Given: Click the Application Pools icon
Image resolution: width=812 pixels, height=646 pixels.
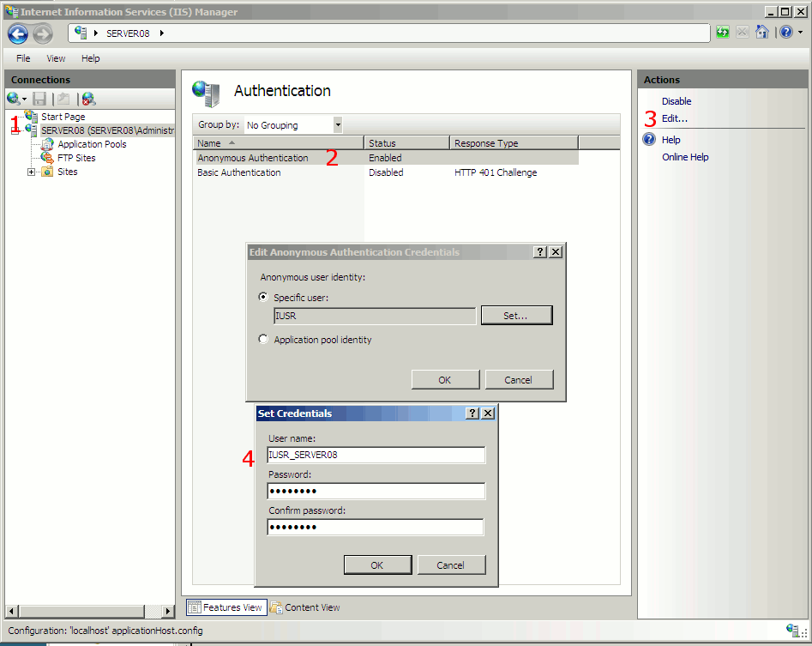Looking at the screenshot, I should (x=47, y=144).
